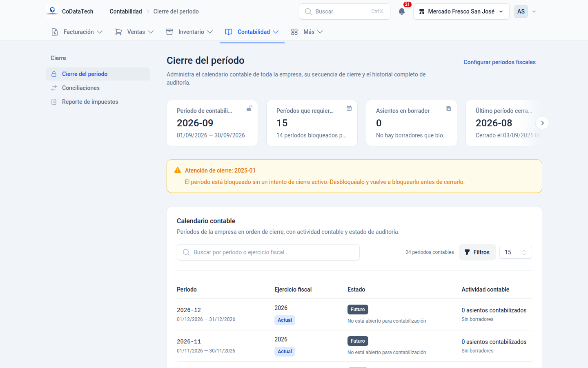This screenshot has height=368, width=588.
Task: Click the Estado column header
Action: click(x=356, y=289)
